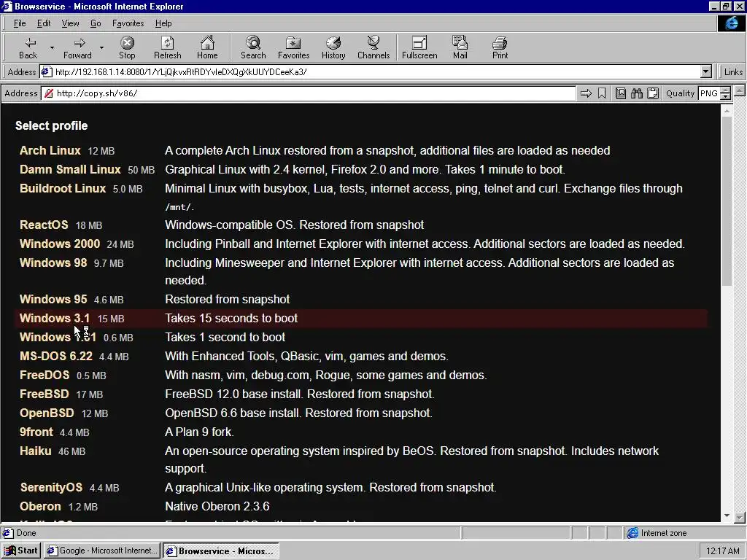Open the Back history dropdown arrow
Image resolution: width=747 pixels, height=560 pixels.
(52, 47)
